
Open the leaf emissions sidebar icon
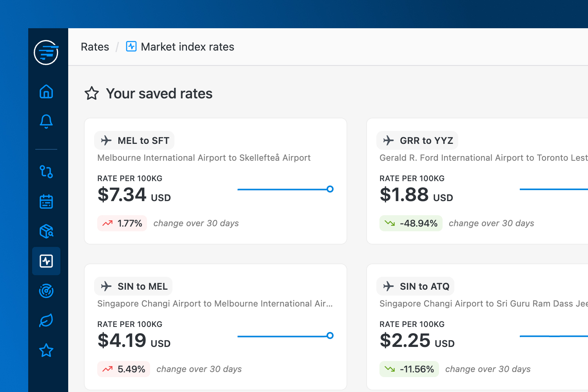click(46, 321)
